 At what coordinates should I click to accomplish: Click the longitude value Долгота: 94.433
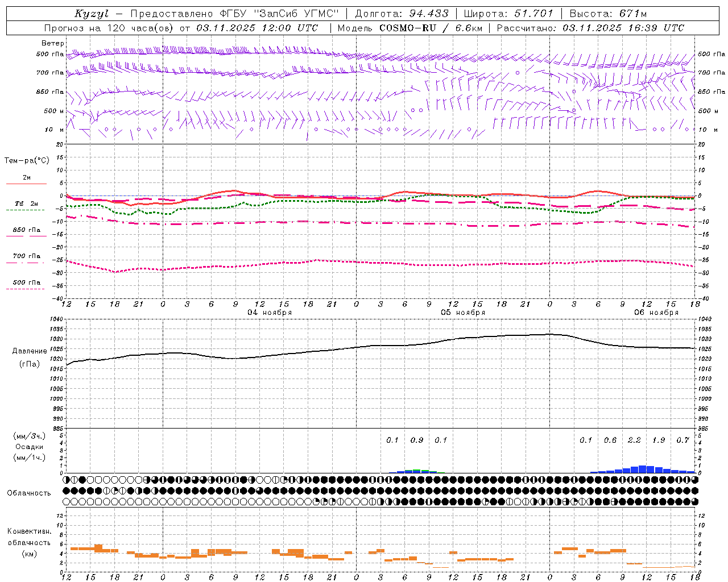click(402, 14)
